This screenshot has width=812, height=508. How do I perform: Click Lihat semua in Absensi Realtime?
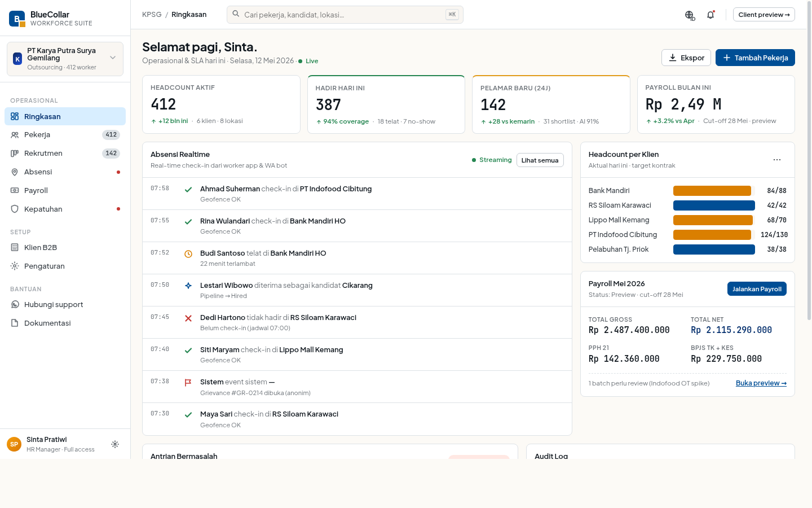(x=540, y=160)
